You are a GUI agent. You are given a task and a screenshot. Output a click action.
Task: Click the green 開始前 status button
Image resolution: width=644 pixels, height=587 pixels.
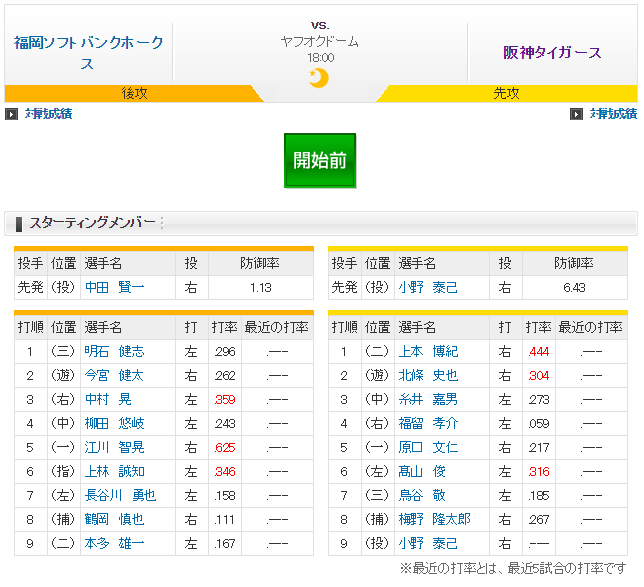320,160
